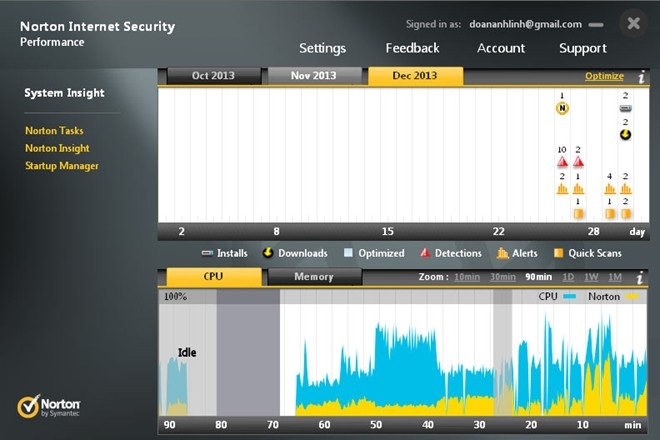Open Startup Manager from the sidebar
This screenshot has width=660, height=440.
pyautogui.click(x=62, y=166)
